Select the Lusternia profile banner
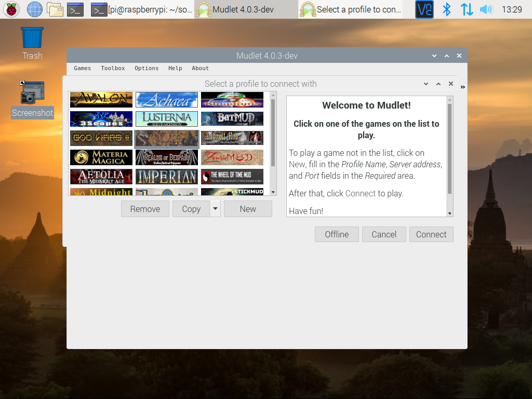Viewport: 532px width, 399px height. point(167,119)
